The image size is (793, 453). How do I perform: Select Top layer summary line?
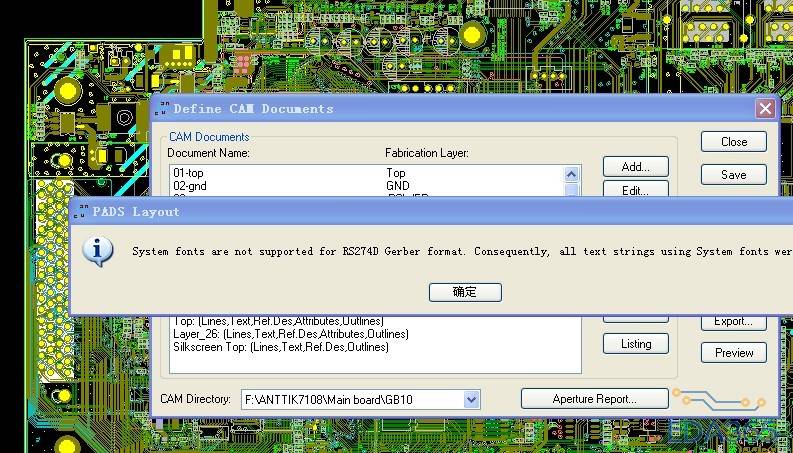click(278, 321)
